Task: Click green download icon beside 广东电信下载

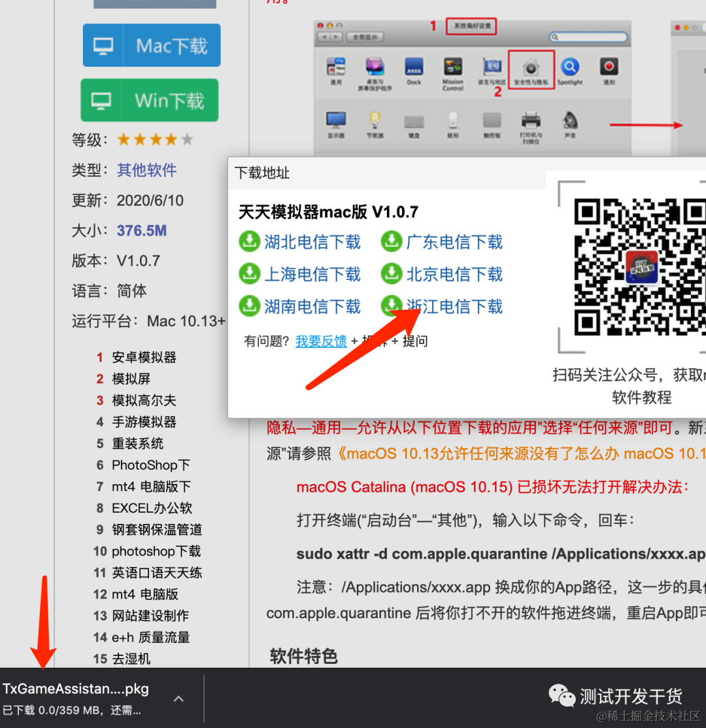Action: click(x=392, y=241)
